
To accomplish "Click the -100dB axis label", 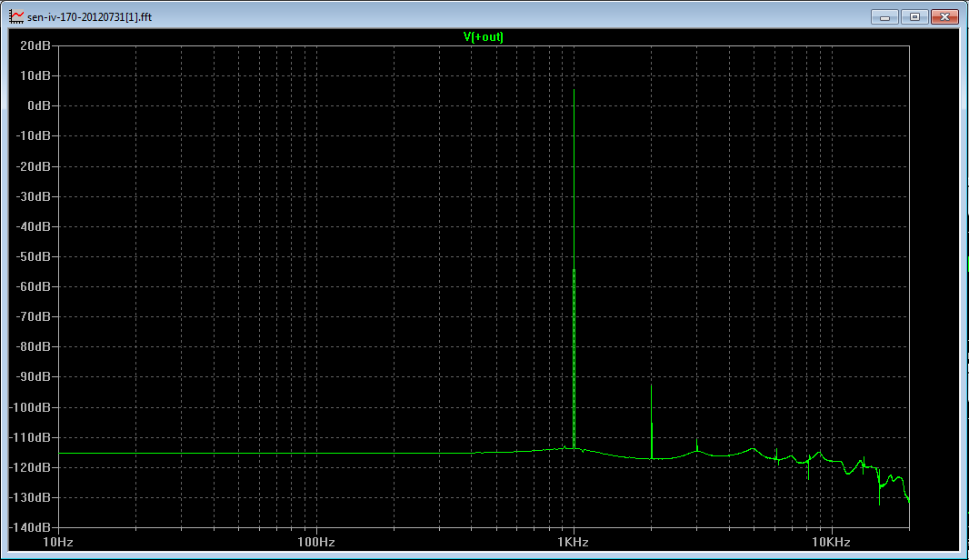I will [x=30, y=407].
